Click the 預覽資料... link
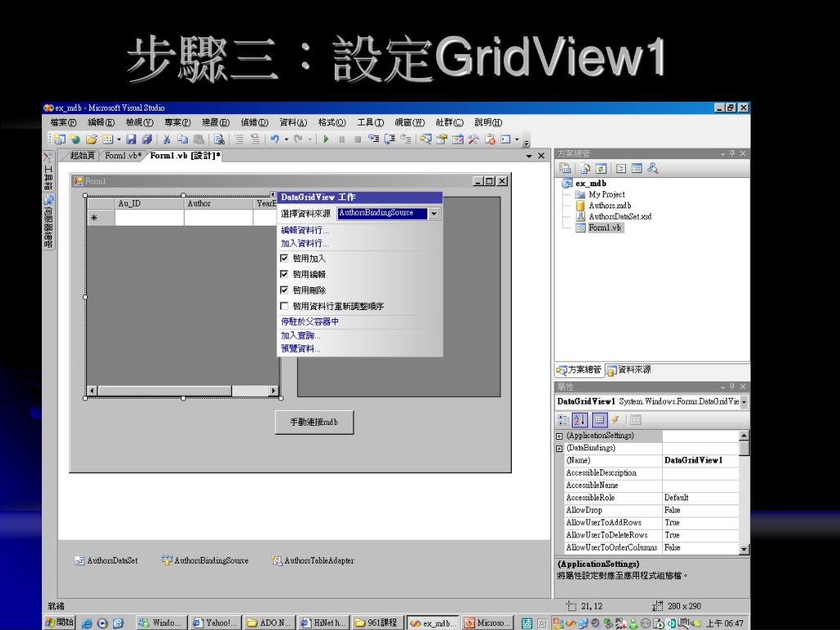840x630 pixels. click(x=300, y=349)
